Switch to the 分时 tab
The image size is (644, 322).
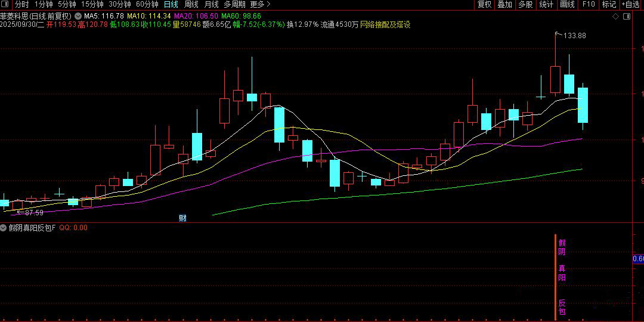(x=21, y=5)
